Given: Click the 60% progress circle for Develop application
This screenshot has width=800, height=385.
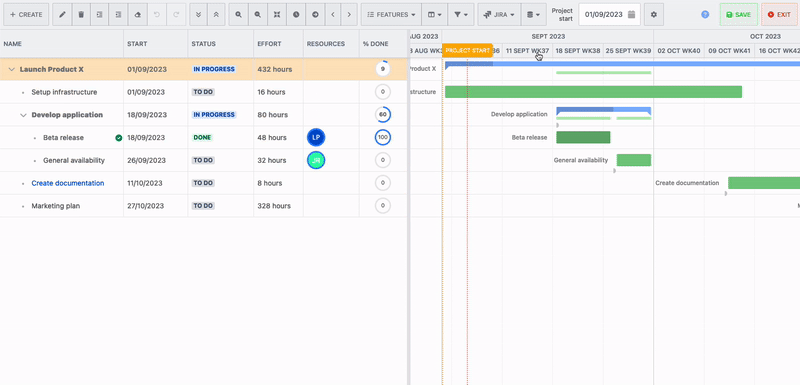Looking at the screenshot, I should coord(383,115).
